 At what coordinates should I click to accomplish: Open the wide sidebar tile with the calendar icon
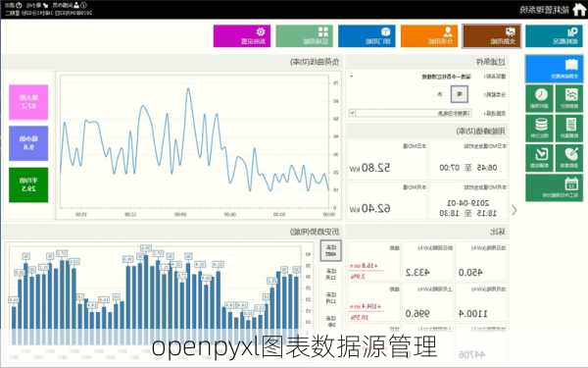click(x=555, y=188)
